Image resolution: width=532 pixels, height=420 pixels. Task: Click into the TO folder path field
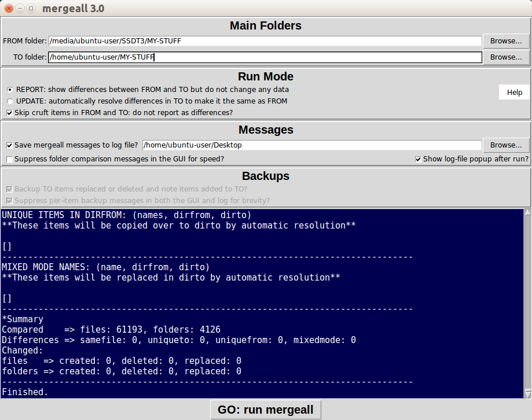pyautogui.click(x=265, y=57)
